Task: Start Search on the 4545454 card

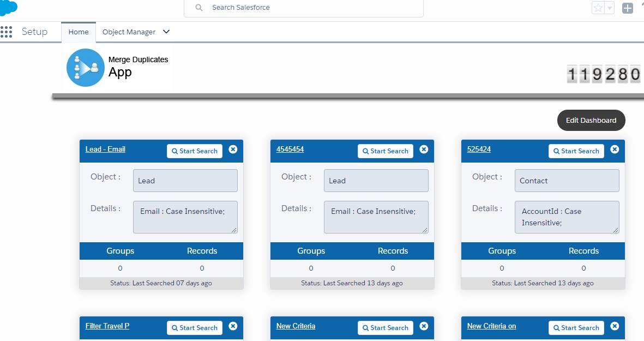Action: tap(386, 151)
